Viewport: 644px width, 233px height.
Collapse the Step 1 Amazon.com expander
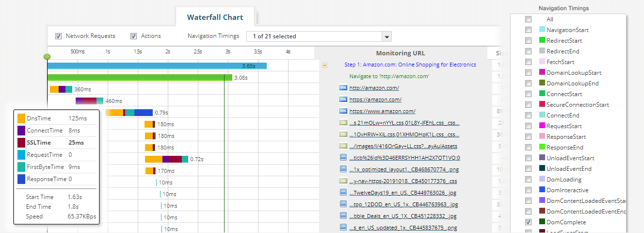[324, 65]
